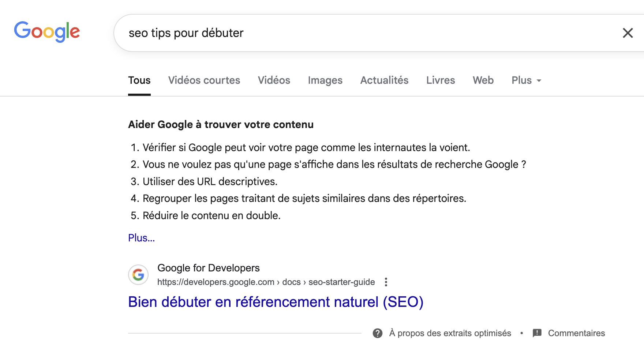This screenshot has height=357, width=644.
Task: Open the Vidéos tab
Action: [274, 80]
